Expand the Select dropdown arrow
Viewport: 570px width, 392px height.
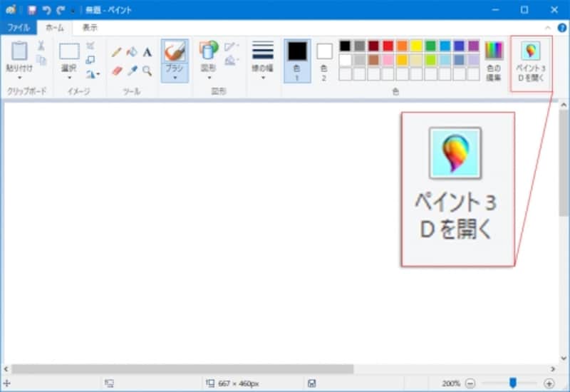69,78
